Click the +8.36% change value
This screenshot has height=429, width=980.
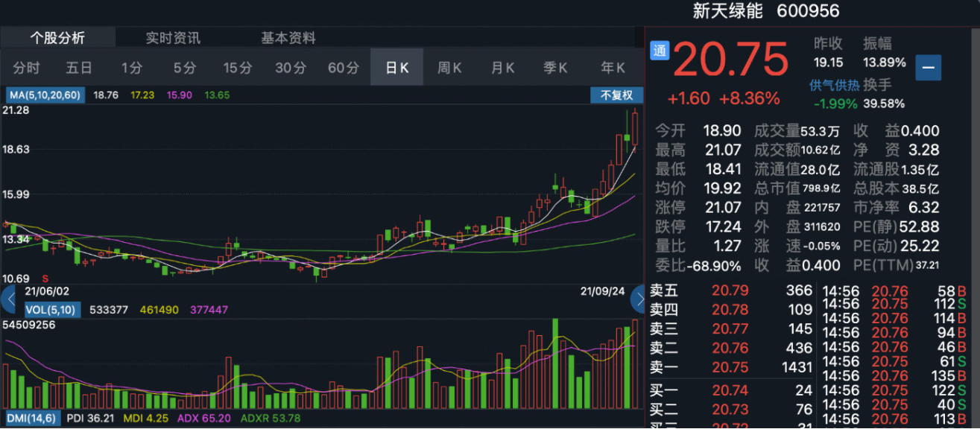(749, 98)
